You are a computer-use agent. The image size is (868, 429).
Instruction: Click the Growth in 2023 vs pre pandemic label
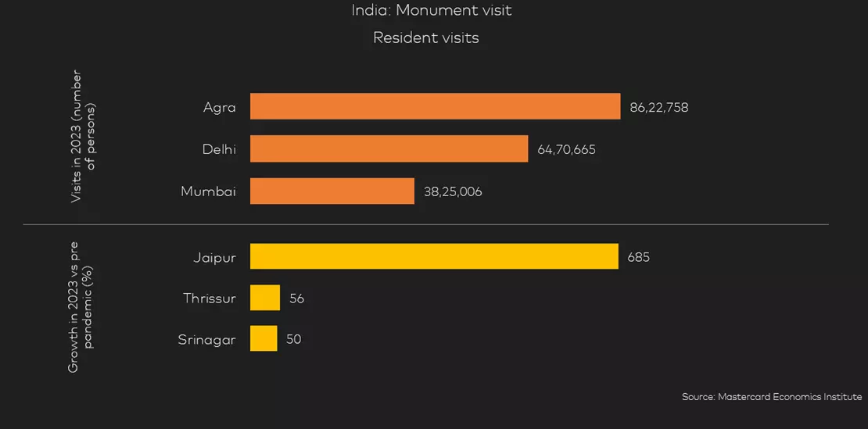click(82, 306)
